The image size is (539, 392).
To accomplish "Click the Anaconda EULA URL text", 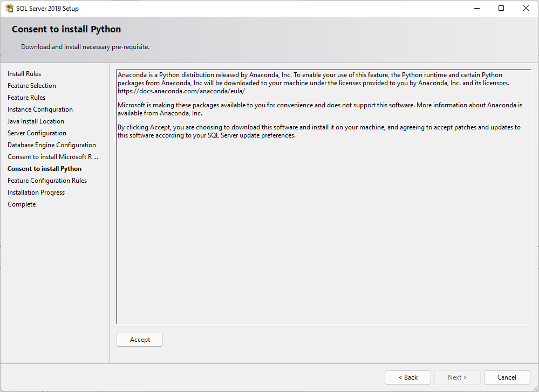I will coord(181,91).
